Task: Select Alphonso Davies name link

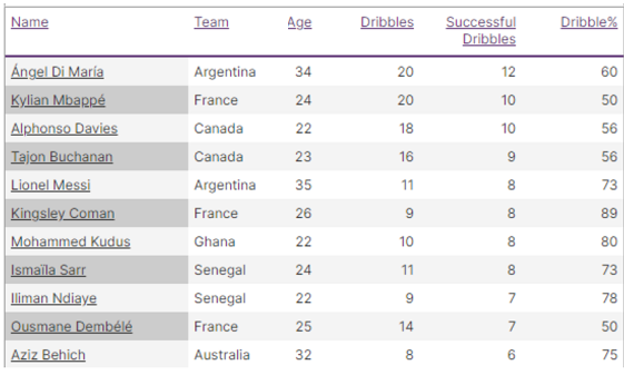Action: 64,129
